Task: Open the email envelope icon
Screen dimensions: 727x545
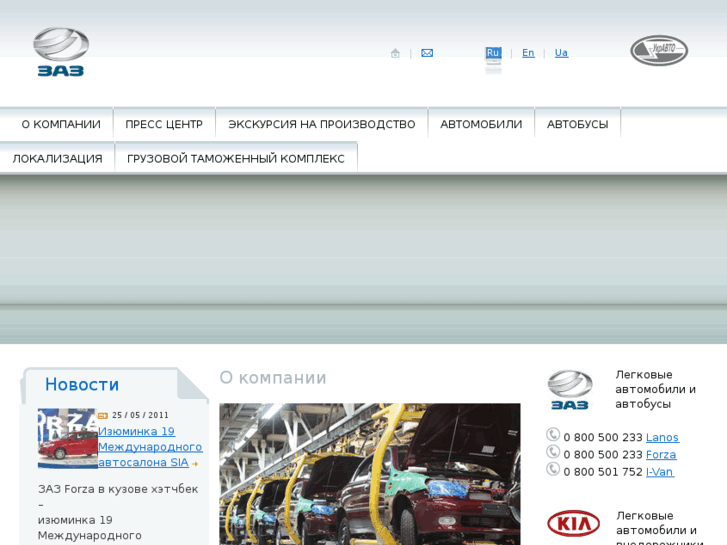Action: coord(427,53)
